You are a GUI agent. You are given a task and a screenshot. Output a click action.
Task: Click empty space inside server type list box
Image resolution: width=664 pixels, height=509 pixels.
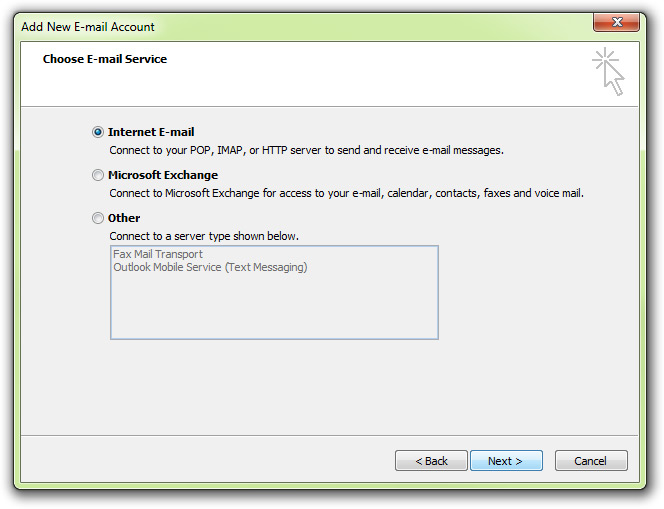click(274, 309)
